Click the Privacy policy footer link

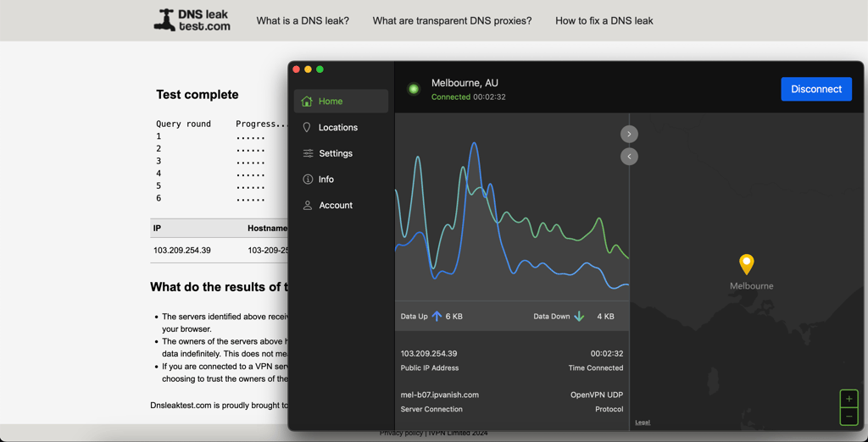[x=401, y=434]
